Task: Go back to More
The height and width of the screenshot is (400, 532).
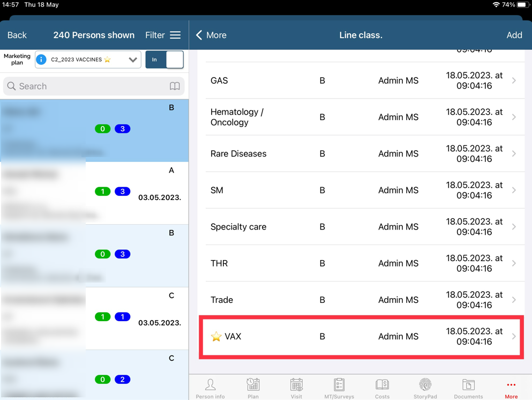Action: (x=211, y=35)
